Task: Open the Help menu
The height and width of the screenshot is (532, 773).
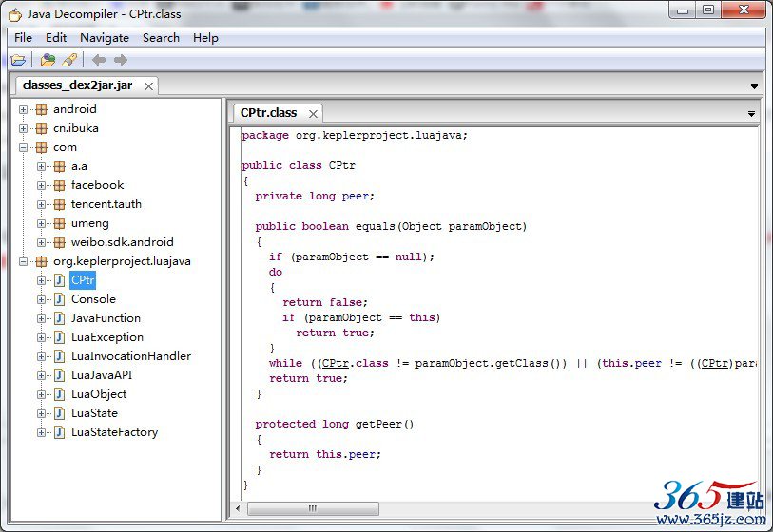Action: [205, 38]
